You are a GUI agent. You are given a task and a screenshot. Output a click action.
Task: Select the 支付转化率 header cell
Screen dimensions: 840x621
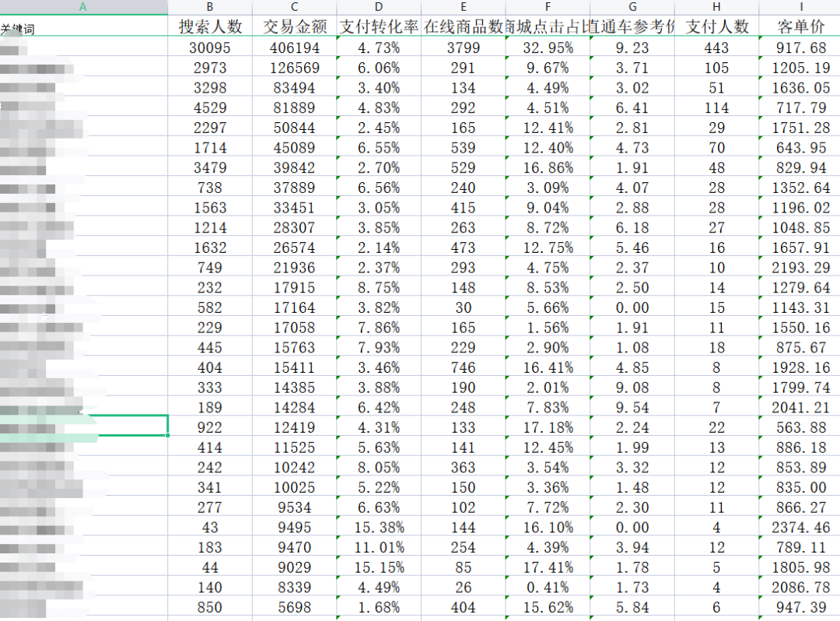379,27
